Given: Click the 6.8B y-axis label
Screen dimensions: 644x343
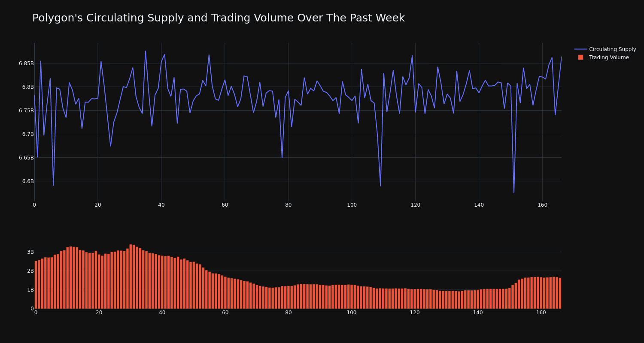Looking at the screenshot, I should tap(28, 87).
